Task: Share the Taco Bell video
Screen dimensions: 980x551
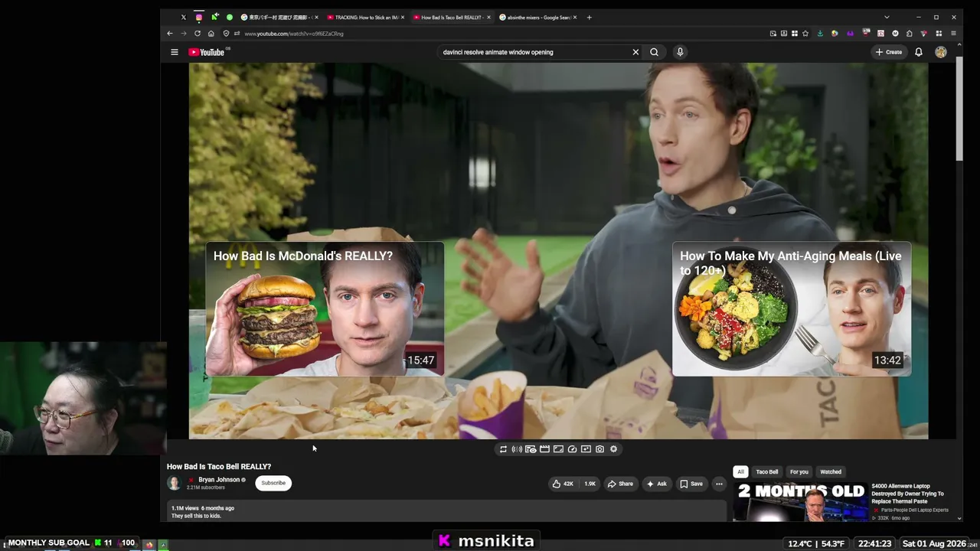Action: pos(621,484)
